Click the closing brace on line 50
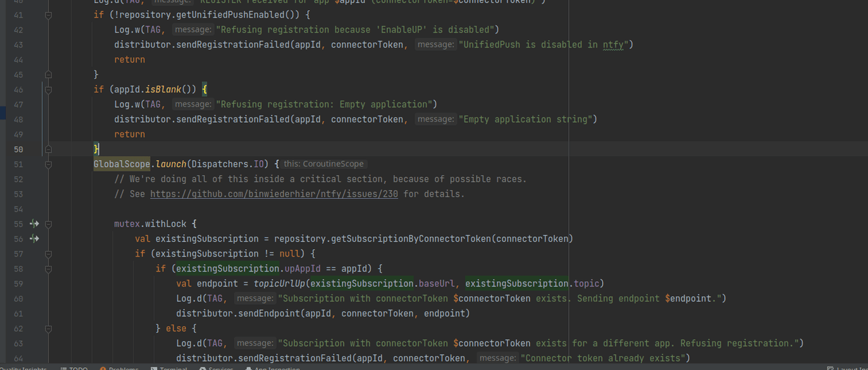868x370 pixels. coord(96,149)
